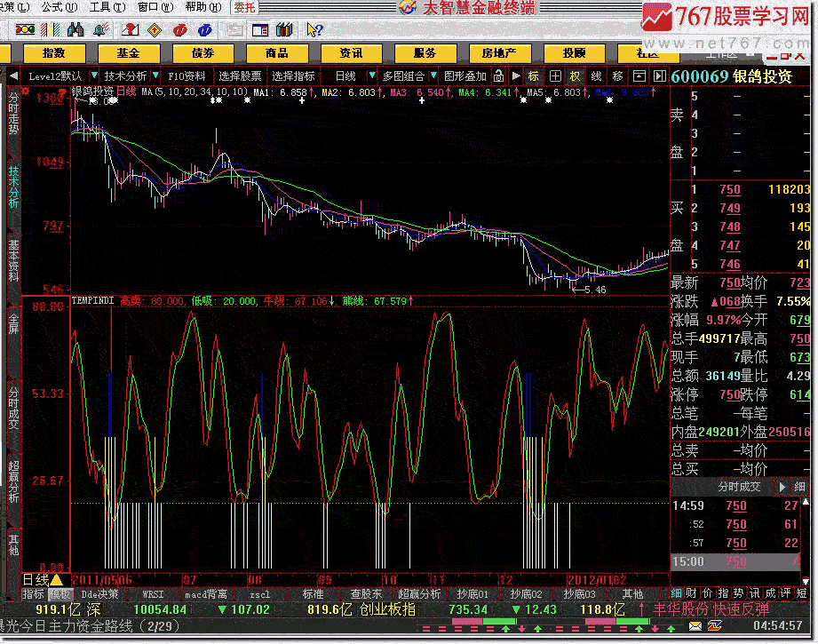Click the panel collapse up-arrow box icon
818x644 pixels.
(x=639, y=76)
